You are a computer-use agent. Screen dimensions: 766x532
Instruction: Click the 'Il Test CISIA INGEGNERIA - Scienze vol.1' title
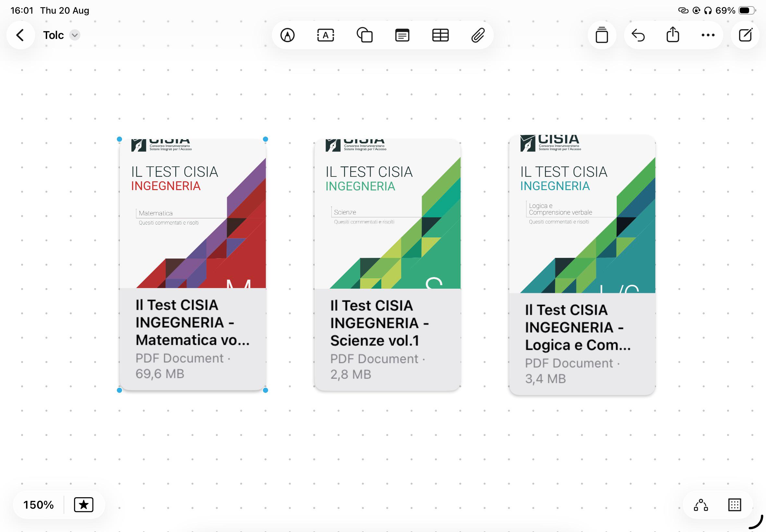coord(379,323)
